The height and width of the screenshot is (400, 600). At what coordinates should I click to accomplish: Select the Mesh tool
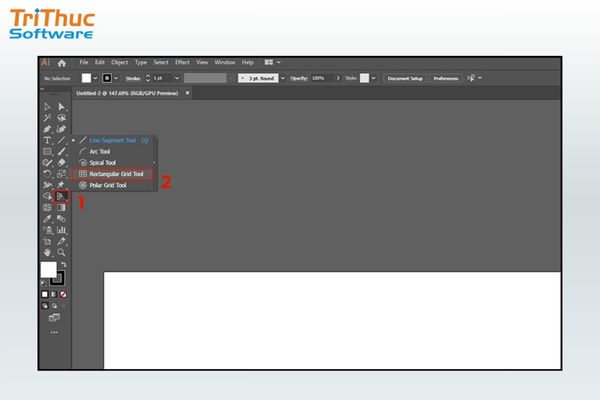47,207
